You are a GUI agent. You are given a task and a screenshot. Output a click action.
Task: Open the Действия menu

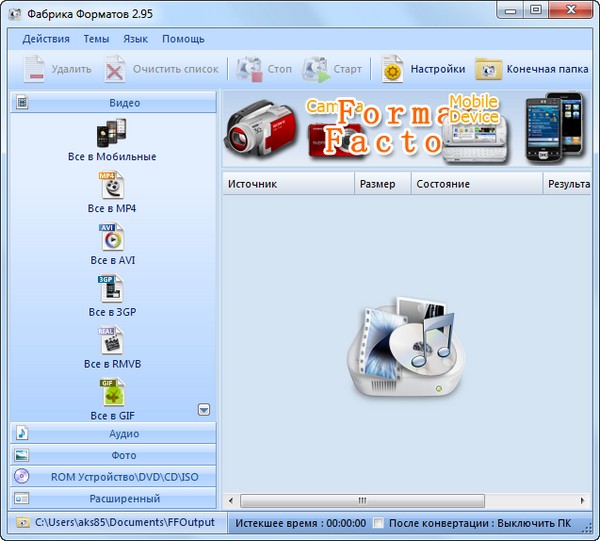(x=46, y=39)
